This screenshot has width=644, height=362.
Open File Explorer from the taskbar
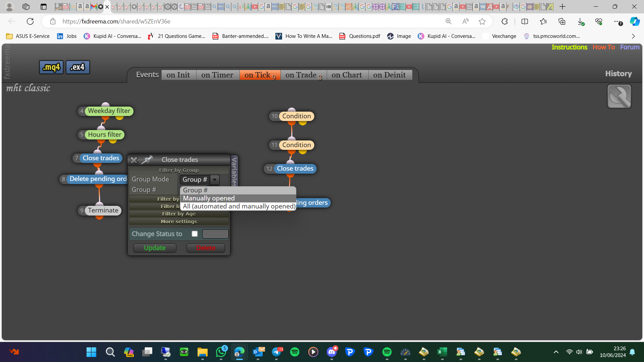coord(202,352)
